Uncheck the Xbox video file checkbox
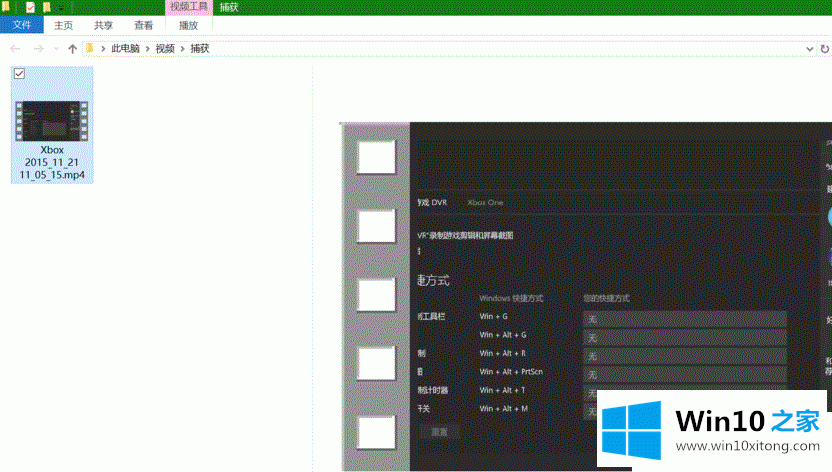The image size is (832, 472). point(20,74)
